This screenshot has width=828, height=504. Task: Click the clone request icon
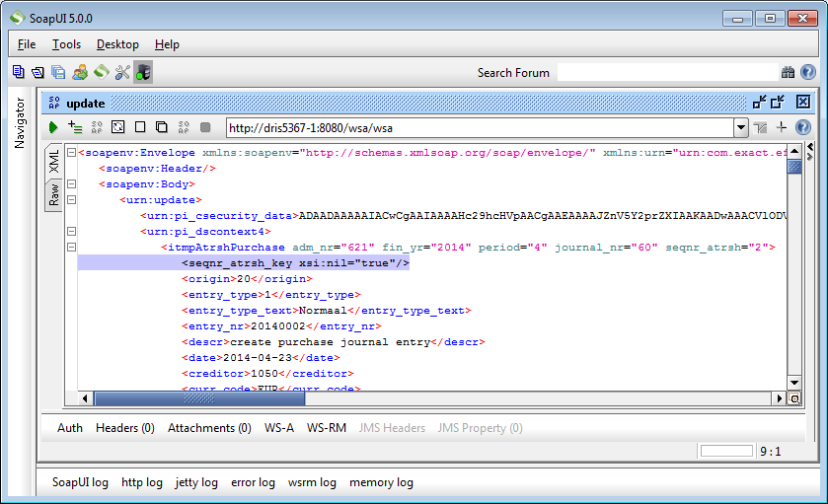point(162,126)
